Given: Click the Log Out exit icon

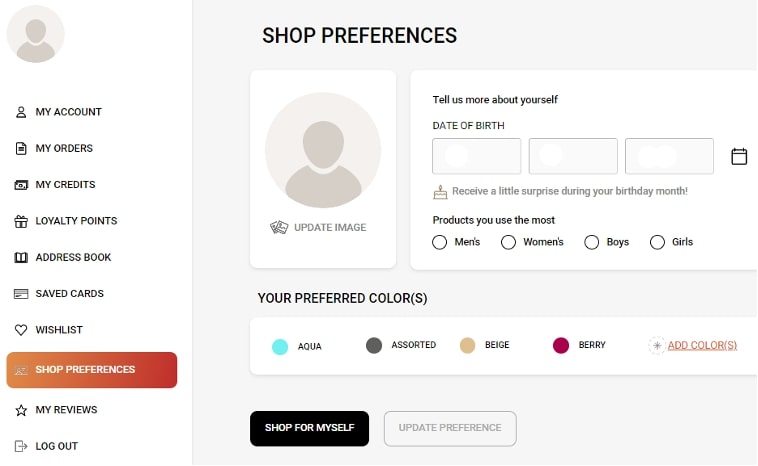Looking at the screenshot, I should coord(21,446).
